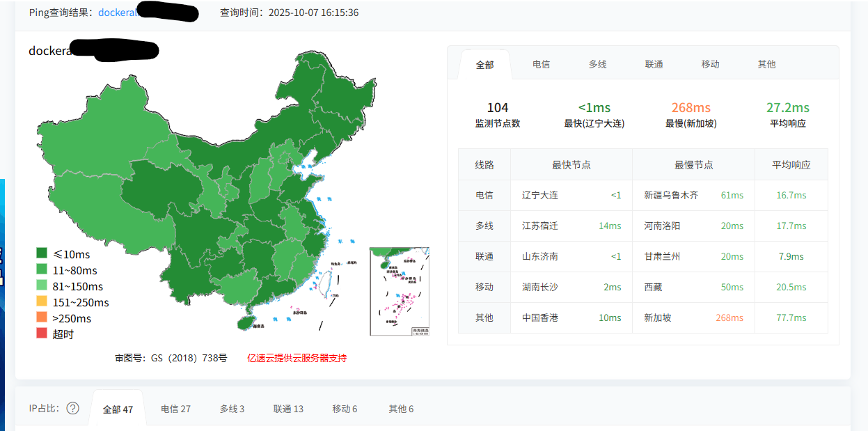Click the >250ms orange legend swatch
The height and width of the screenshot is (431, 868).
42,318
